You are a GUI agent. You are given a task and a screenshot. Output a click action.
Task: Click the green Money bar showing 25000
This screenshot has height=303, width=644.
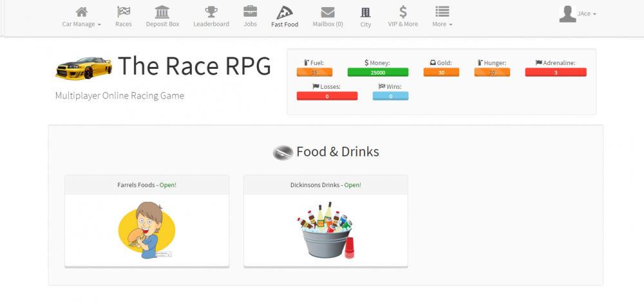tap(378, 73)
